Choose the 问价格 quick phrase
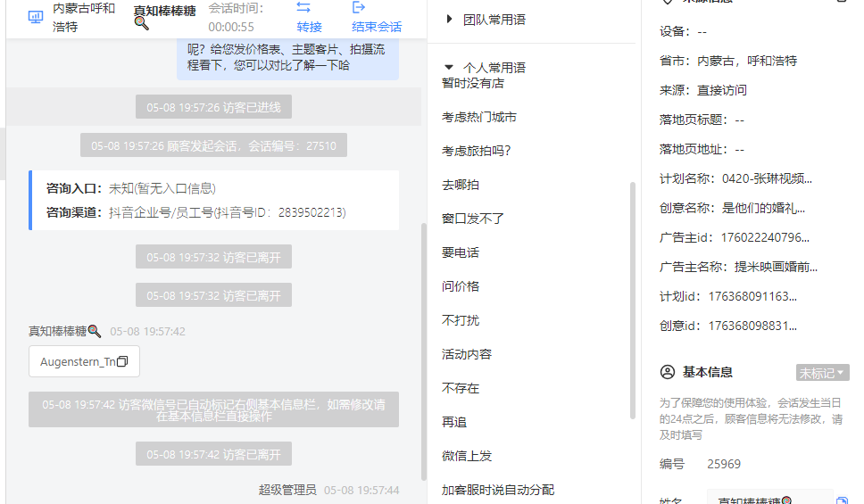 click(x=460, y=286)
